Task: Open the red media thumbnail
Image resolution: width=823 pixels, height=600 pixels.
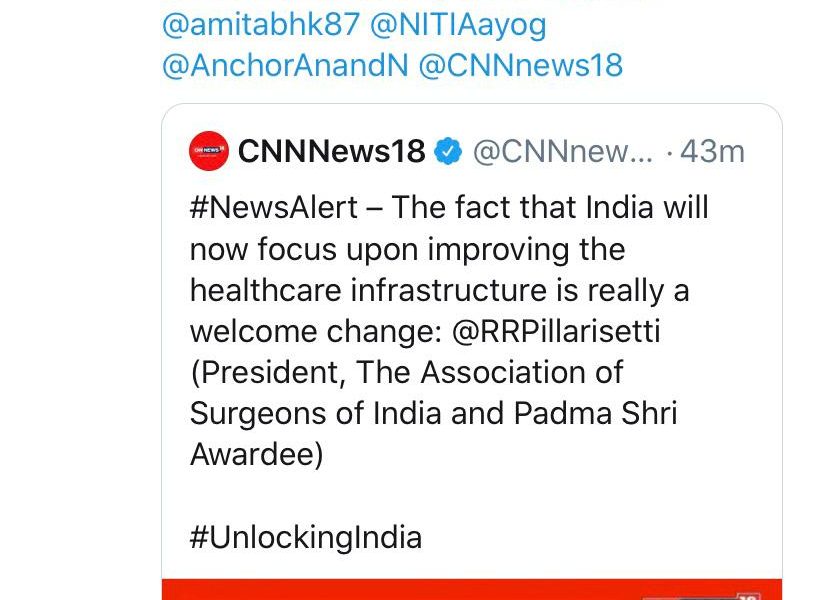Action: [470, 590]
